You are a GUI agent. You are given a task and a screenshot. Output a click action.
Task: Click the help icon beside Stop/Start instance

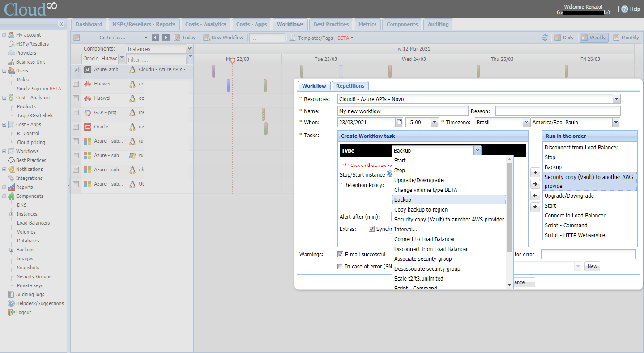coord(389,174)
